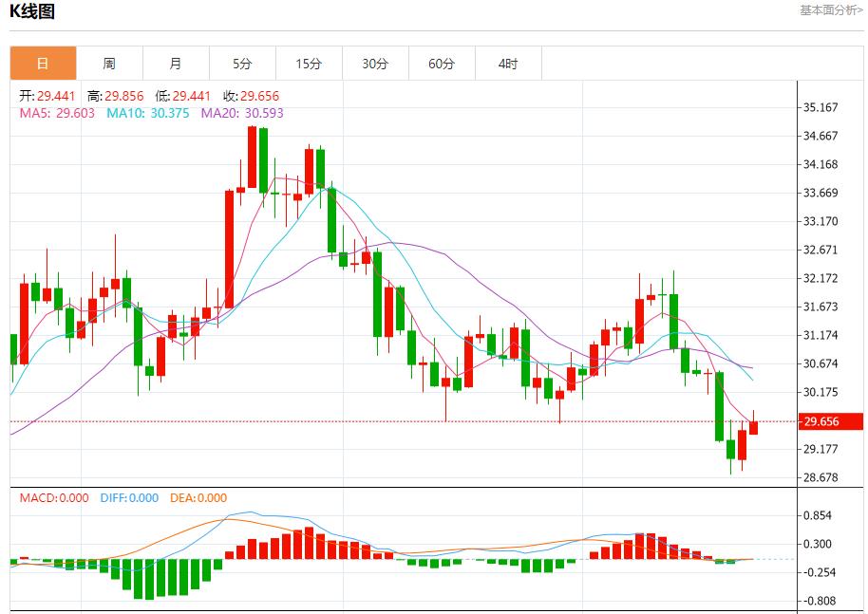The image size is (868, 614).
Task: Click the 35.167 price axis label
Action: click(821, 107)
